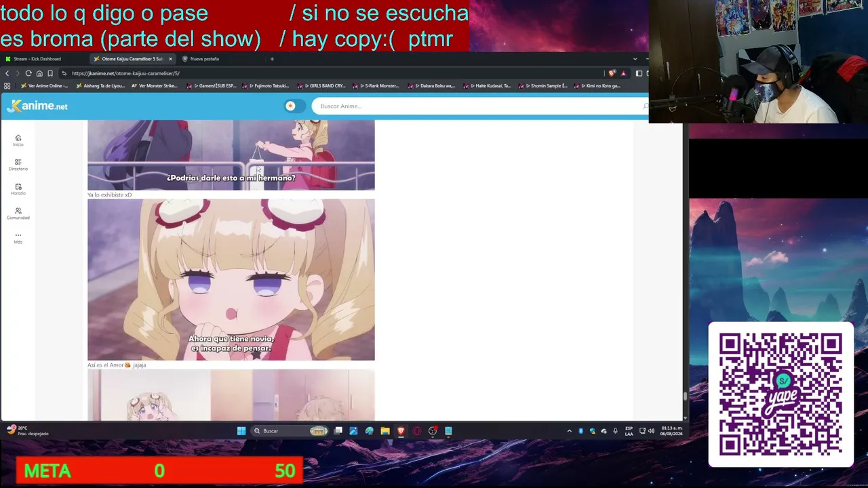The width and height of the screenshot is (868, 488).
Task: Select the Otome Kaijuu Caramelise tab
Action: pos(133,59)
